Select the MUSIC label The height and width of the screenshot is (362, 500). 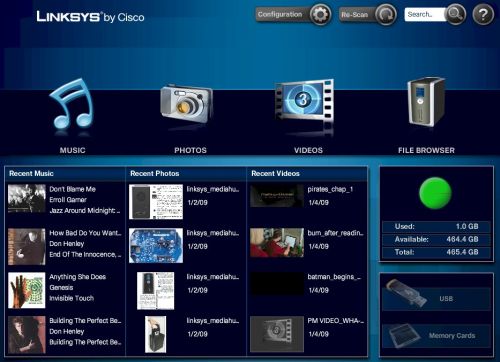click(x=72, y=150)
